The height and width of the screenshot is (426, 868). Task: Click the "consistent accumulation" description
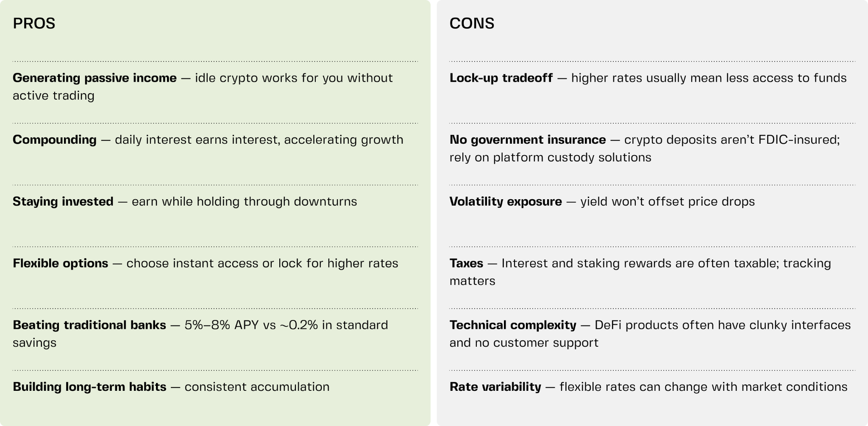pos(257,387)
